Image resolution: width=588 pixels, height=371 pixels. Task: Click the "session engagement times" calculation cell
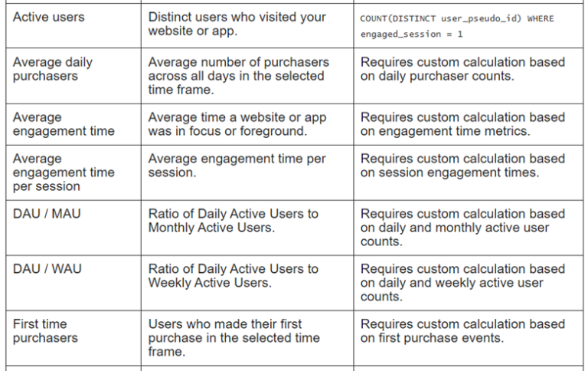(462, 166)
